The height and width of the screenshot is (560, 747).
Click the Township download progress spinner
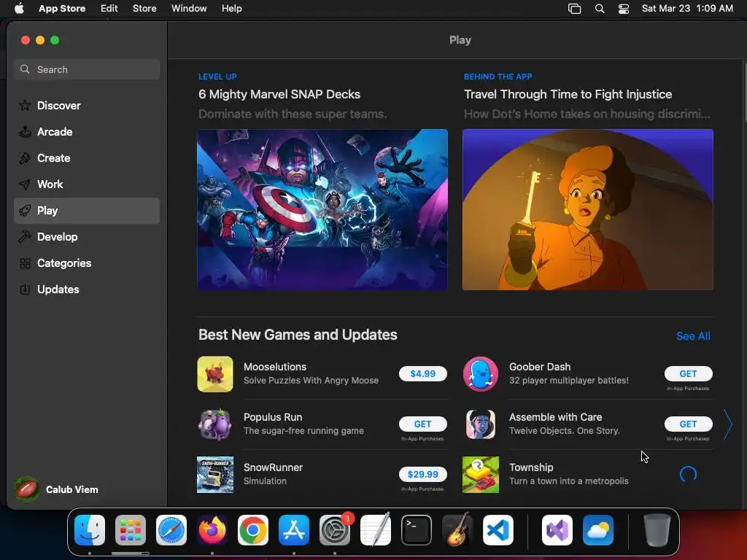pyautogui.click(x=689, y=474)
